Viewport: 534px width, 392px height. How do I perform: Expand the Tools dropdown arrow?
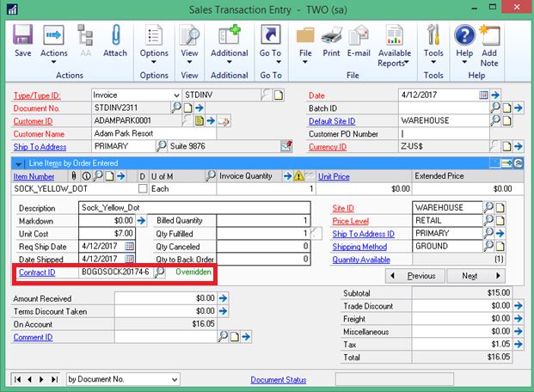tap(433, 62)
